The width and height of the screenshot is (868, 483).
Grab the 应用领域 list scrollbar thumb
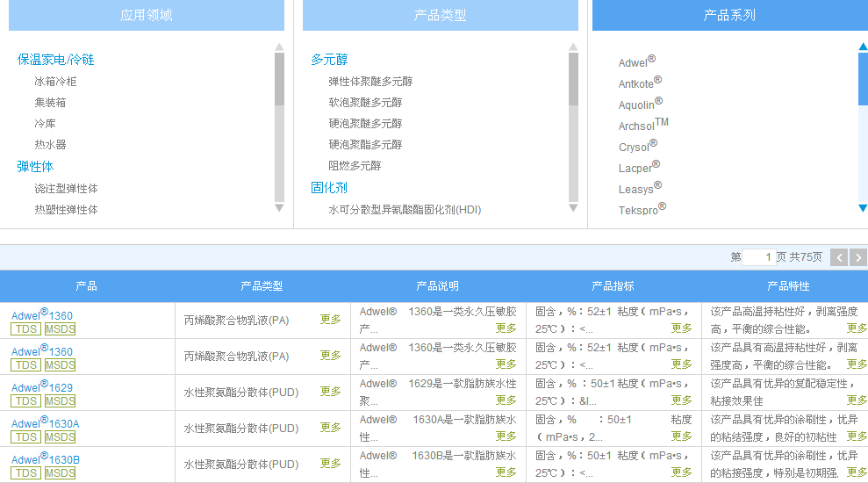(280, 79)
